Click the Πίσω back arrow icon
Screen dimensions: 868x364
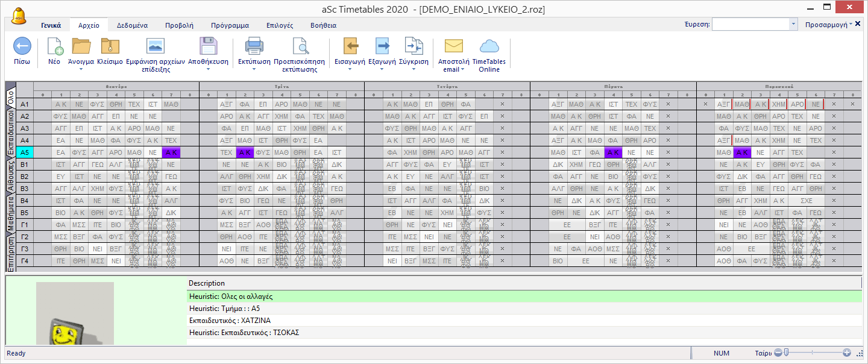click(22, 46)
